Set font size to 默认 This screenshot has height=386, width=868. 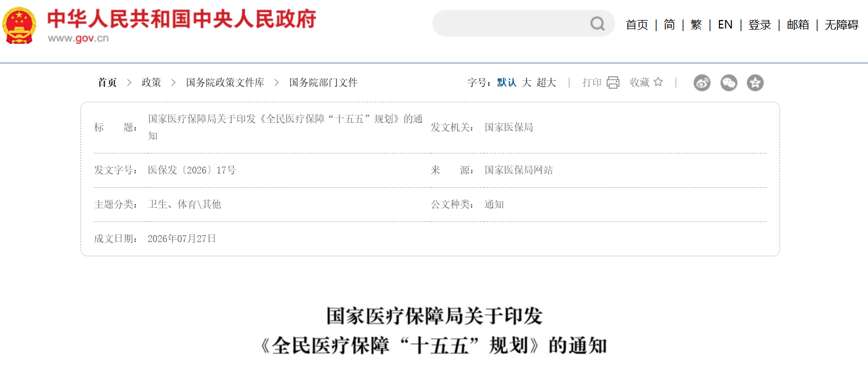click(507, 82)
